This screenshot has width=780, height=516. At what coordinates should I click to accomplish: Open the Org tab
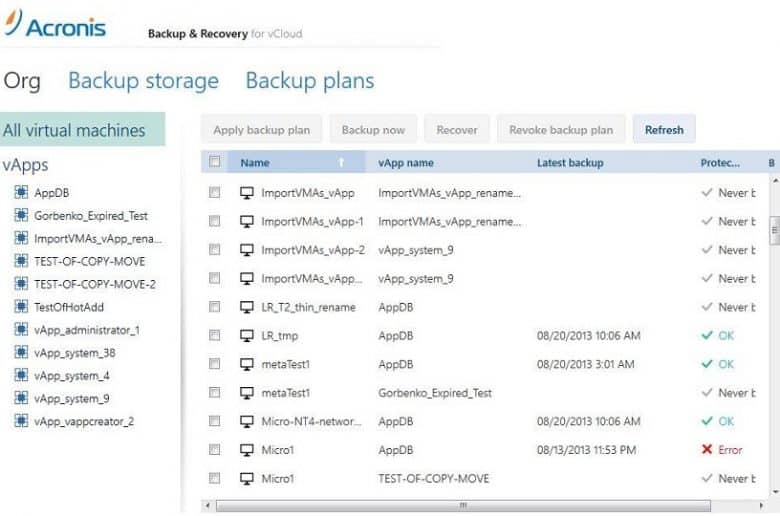[22, 81]
